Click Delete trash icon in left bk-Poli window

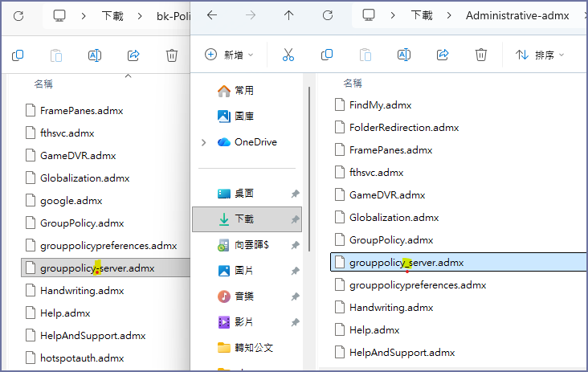coord(171,55)
